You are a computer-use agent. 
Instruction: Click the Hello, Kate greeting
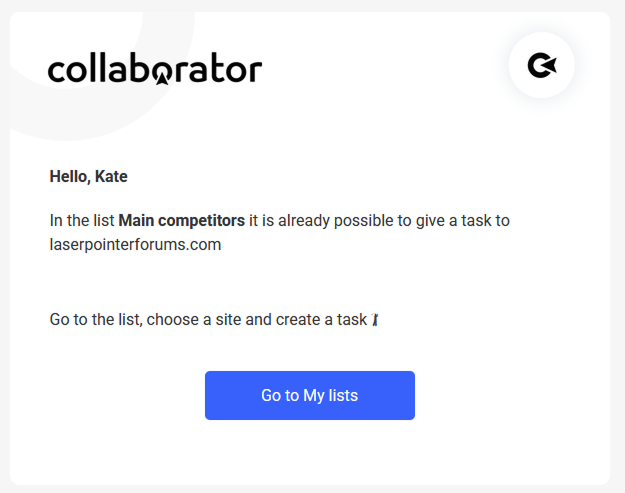click(x=88, y=177)
